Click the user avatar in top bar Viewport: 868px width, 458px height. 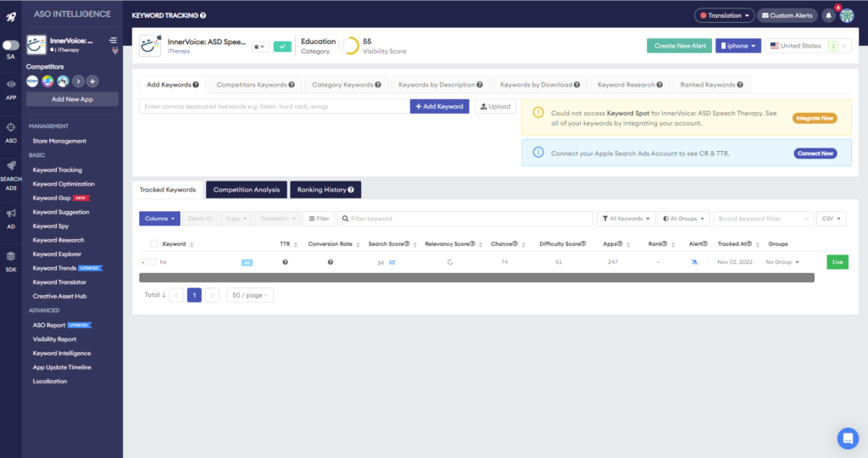tap(846, 15)
